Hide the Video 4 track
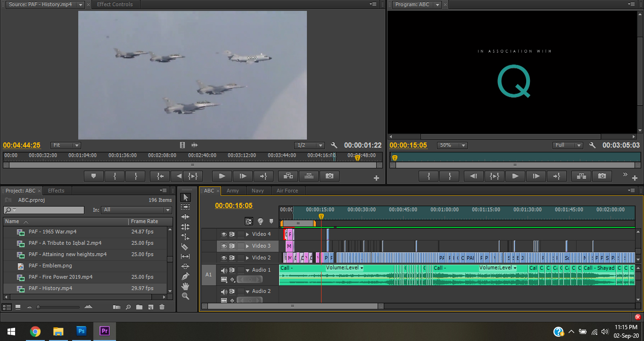This screenshot has height=341, width=644. tap(224, 234)
